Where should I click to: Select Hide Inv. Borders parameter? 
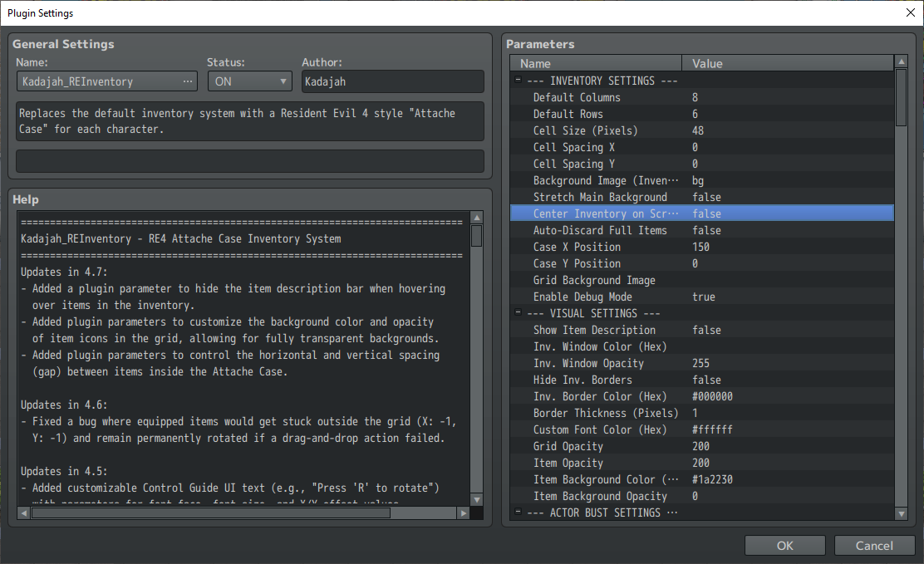tap(702, 380)
